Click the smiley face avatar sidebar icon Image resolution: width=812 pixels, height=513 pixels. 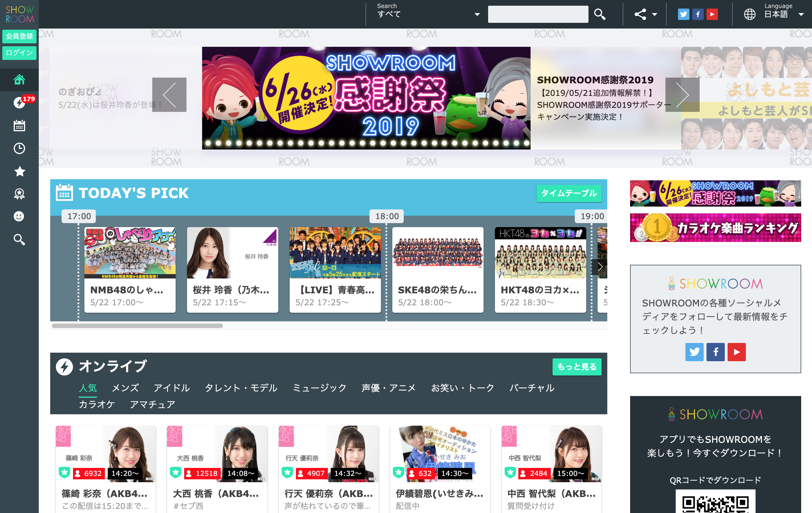click(x=19, y=216)
